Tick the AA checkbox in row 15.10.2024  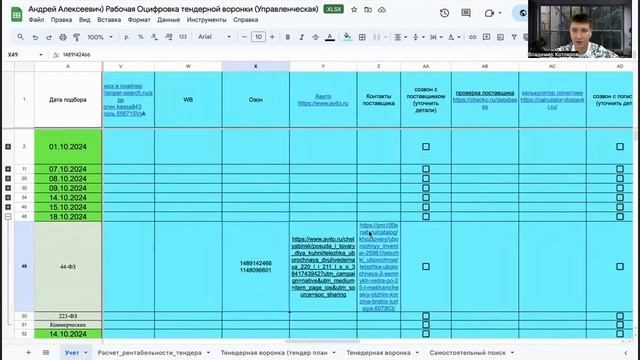coord(426,207)
